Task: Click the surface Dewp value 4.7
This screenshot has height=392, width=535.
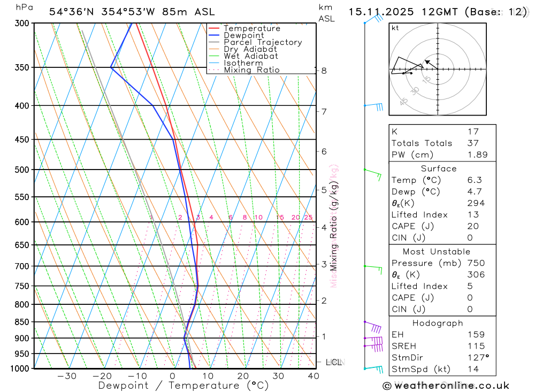Action: click(475, 192)
